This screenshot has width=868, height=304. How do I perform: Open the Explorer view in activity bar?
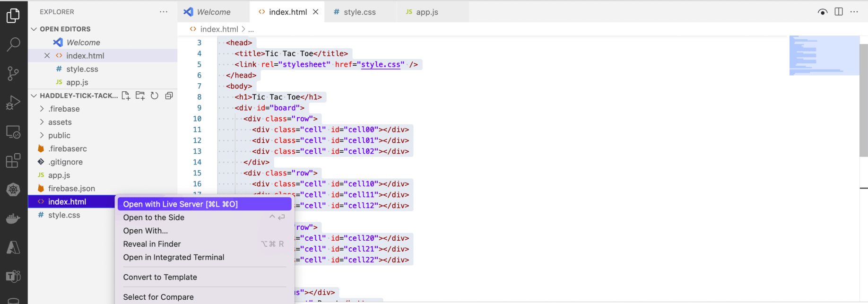[13, 16]
